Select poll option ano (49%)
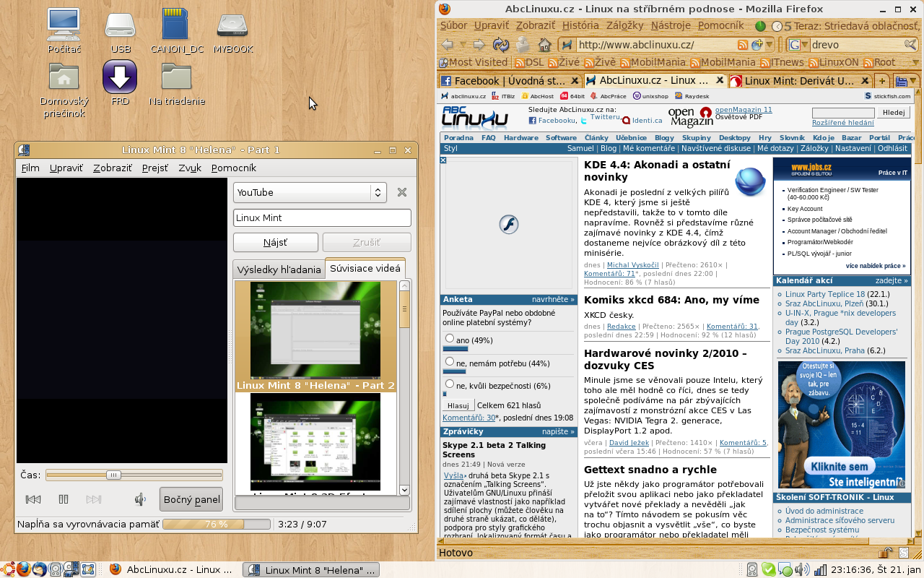The height and width of the screenshot is (578, 924). click(x=450, y=339)
